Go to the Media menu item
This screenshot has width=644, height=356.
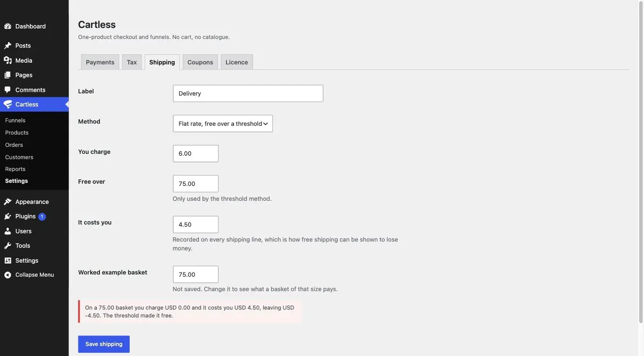[34, 60]
